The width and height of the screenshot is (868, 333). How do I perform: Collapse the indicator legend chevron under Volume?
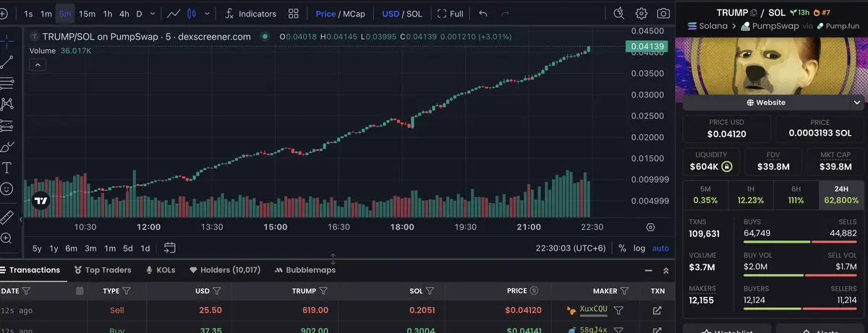click(38, 65)
